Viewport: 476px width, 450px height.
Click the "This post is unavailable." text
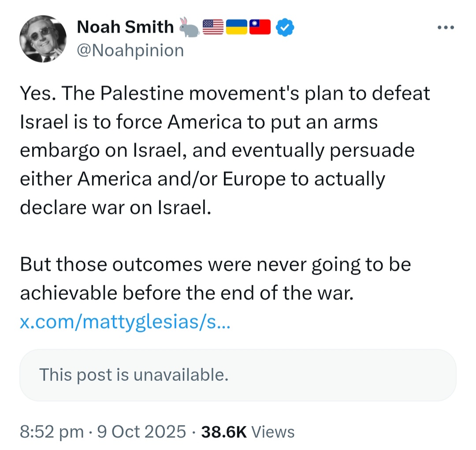[x=134, y=375]
